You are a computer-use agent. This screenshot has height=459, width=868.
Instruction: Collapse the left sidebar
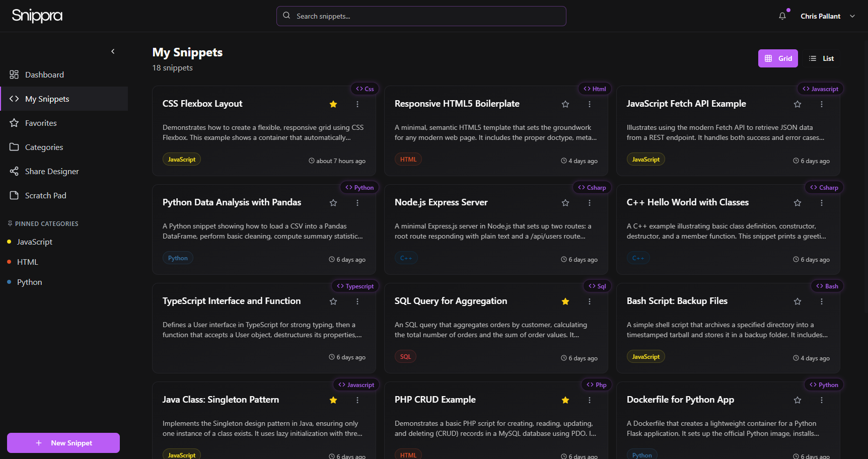pos(113,51)
